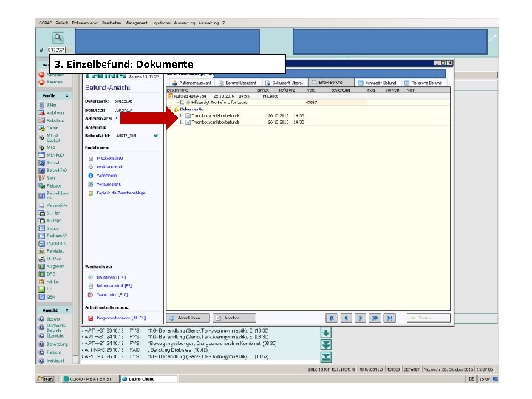Collapse the Ansicht sidebar section

[x=66, y=310]
